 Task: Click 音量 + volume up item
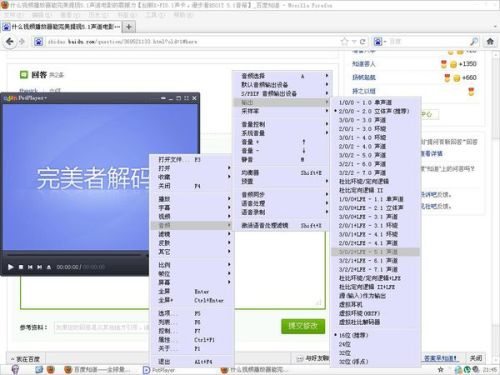tap(282, 142)
